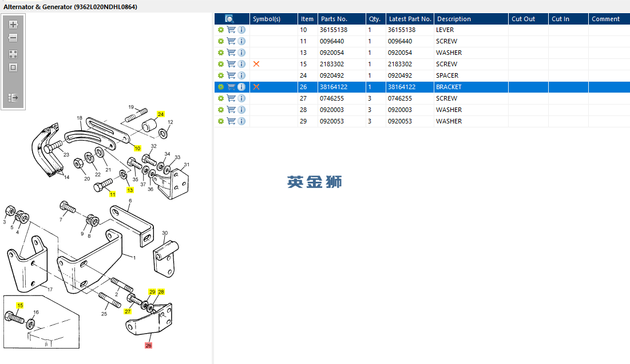Show info for SCREW 0746255 item 27
Screen dimensions: 630x364
click(x=241, y=98)
